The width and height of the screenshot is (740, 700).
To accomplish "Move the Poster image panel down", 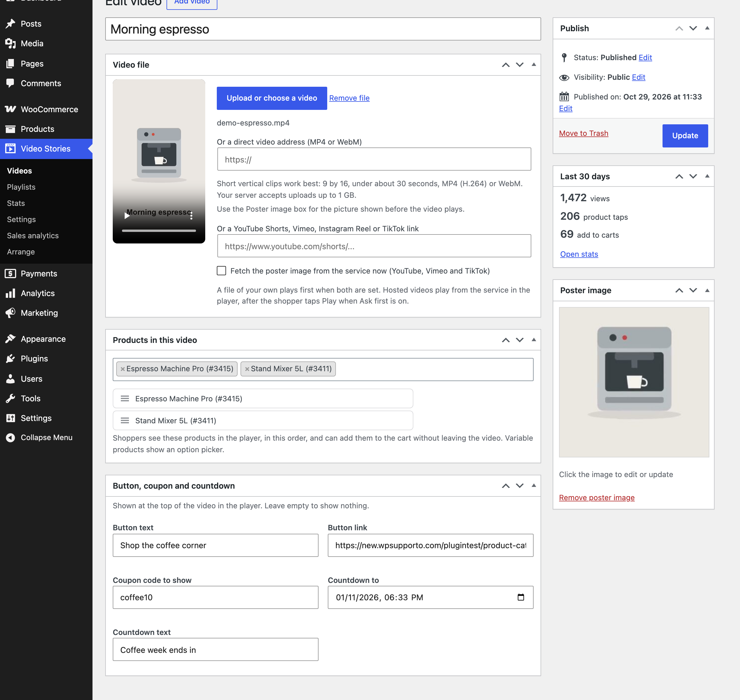I will (x=693, y=290).
